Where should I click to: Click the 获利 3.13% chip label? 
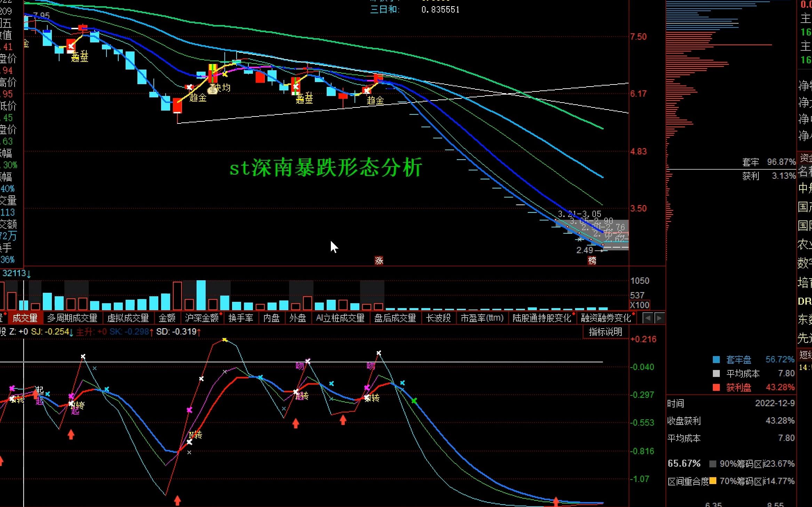(x=769, y=176)
